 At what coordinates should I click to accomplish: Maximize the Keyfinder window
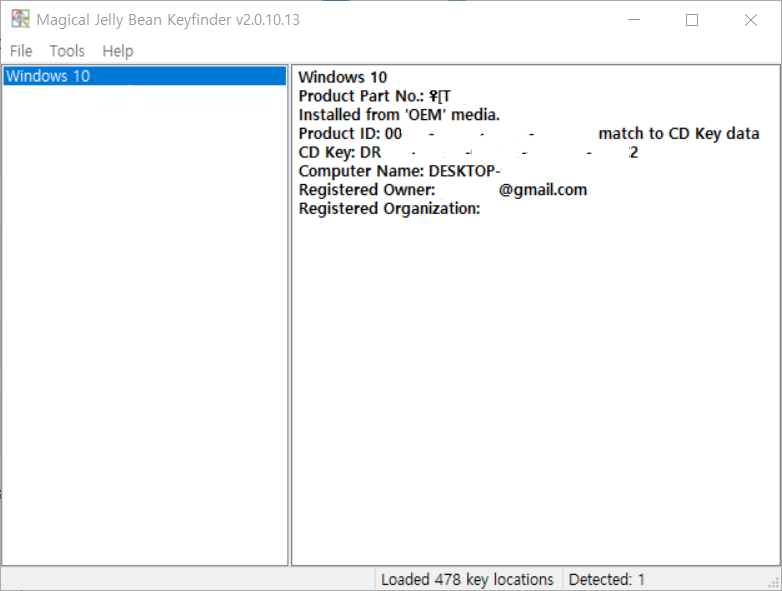[x=692, y=19]
